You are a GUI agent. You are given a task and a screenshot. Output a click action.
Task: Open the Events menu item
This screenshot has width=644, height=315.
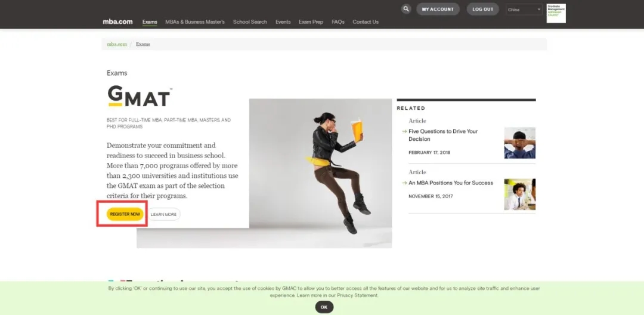pyautogui.click(x=283, y=21)
